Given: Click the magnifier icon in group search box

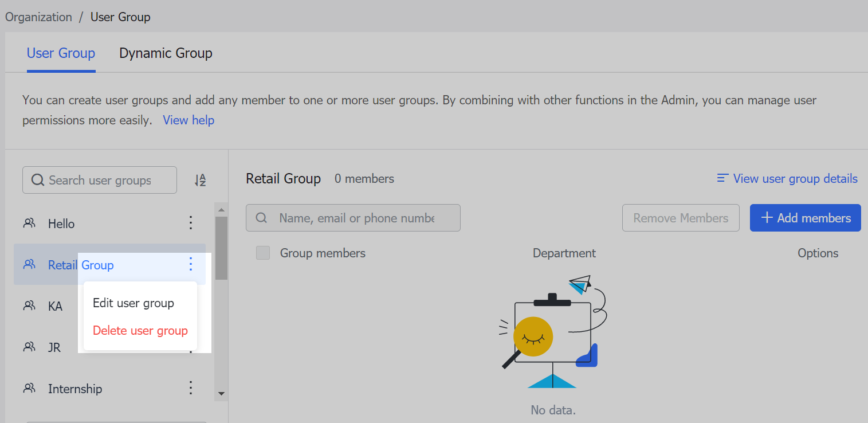Looking at the screenshot, I should [x=38, y=180].
